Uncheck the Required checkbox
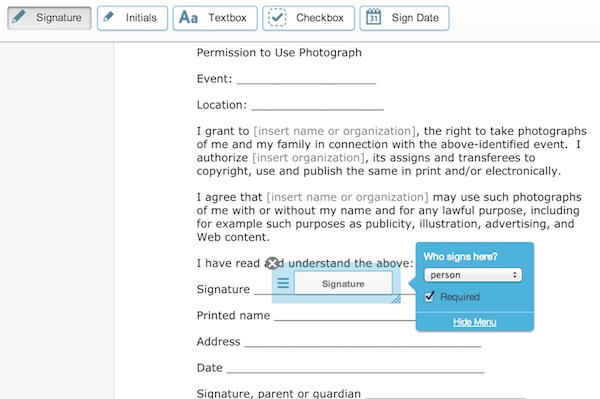This screenshot has width=600, height=399. (429, 296)
